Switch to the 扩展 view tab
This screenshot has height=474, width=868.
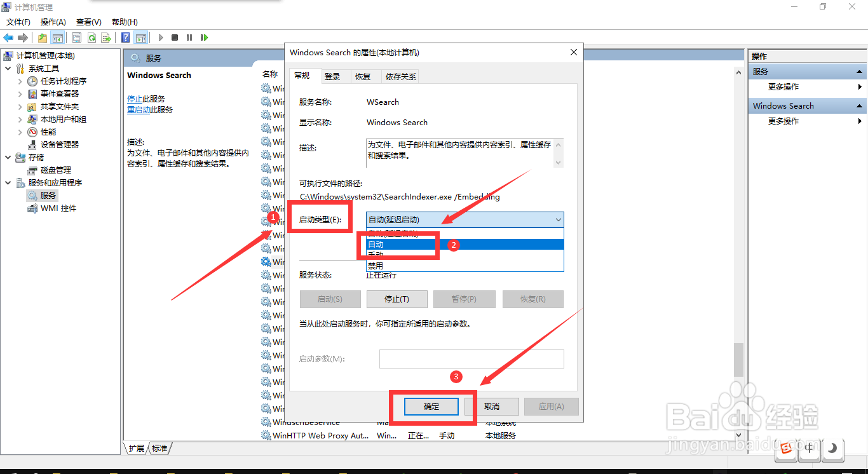[136, 449]
